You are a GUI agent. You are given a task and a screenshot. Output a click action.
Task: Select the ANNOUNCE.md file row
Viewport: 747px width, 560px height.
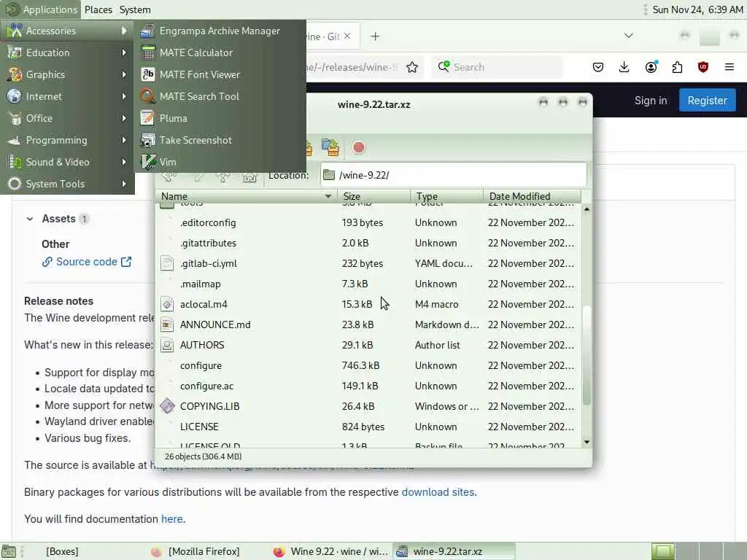(x=368, y=324)
